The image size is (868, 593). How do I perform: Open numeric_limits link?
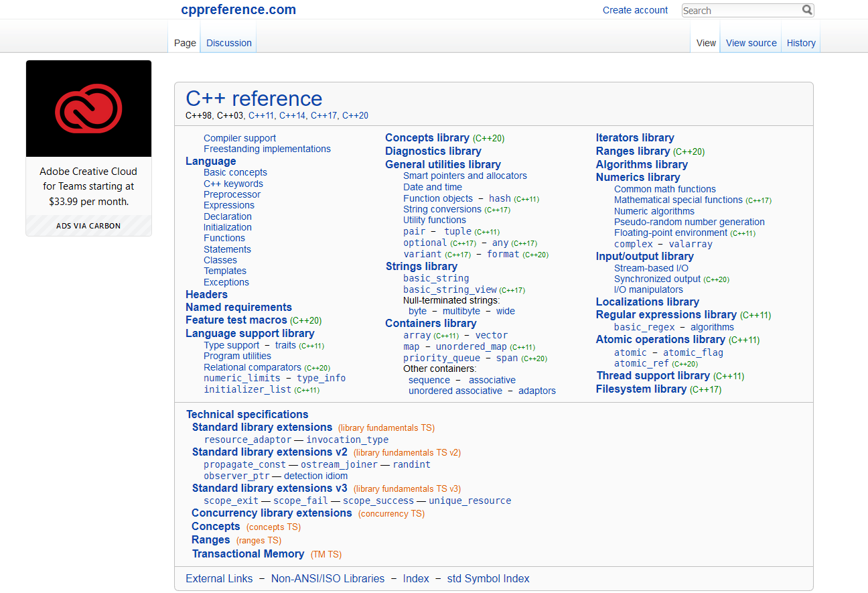(x=242, y=378)
